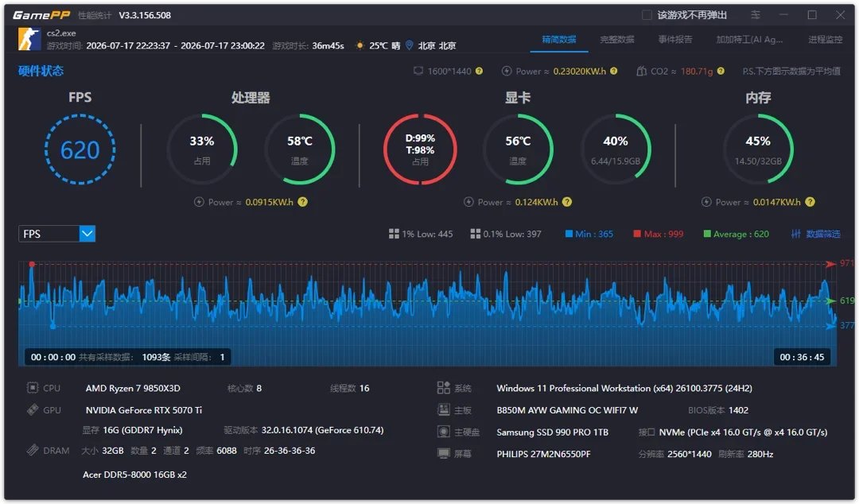Viewport: 859px width, 504px height.
Task: Open the 事件报告 tab
Action: (x=675, y=40)
